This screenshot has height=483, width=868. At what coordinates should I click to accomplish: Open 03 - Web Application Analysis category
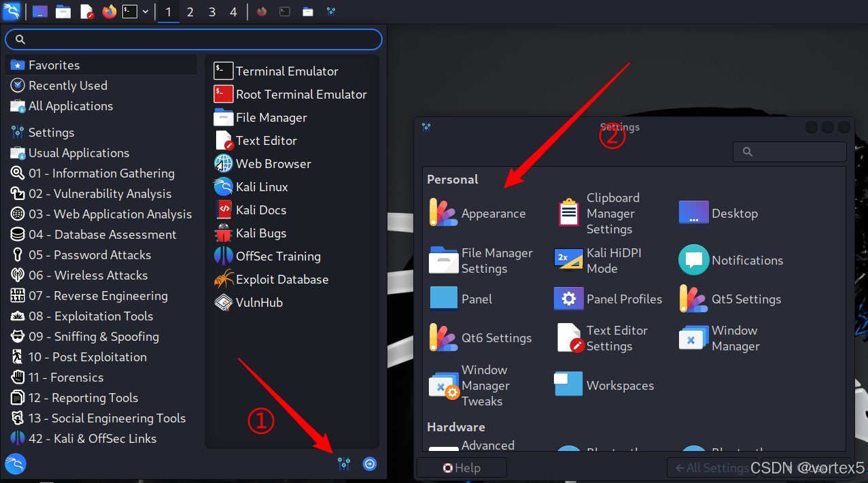coord(101,214)
